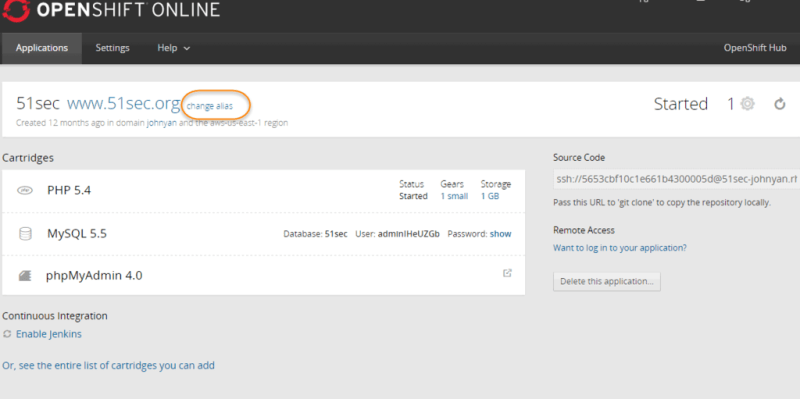Open the www.51sec.org application URL
Image resolution: width=800 pixels, height=399 pixels.
pyautogui.click(x=123, y=104)
